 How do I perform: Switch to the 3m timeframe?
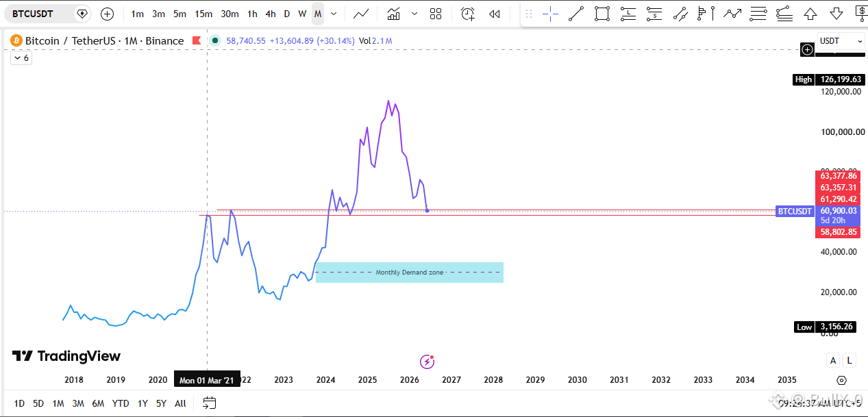pyautogui.click(x=158, y=14)
